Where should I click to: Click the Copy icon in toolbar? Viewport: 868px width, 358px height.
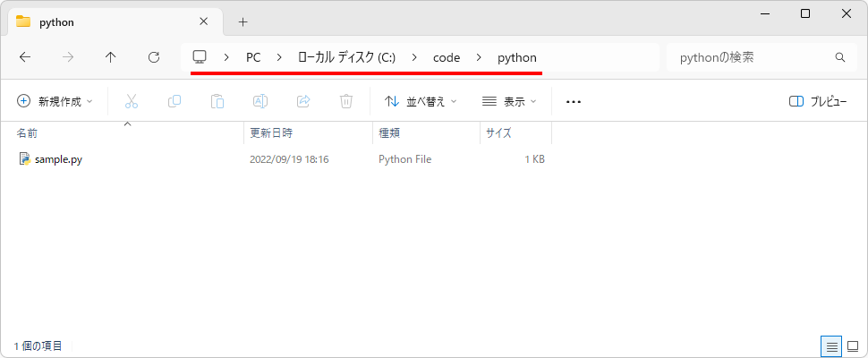174,101
